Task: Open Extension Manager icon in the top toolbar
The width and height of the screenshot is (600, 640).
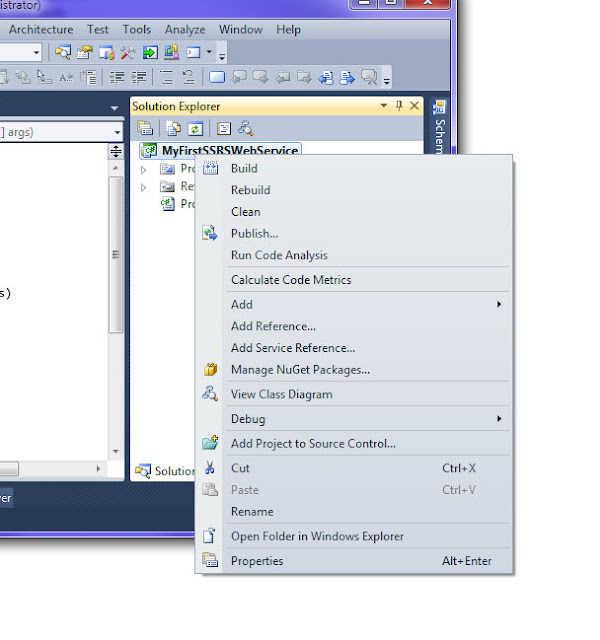Action: [x=171, y=52]
